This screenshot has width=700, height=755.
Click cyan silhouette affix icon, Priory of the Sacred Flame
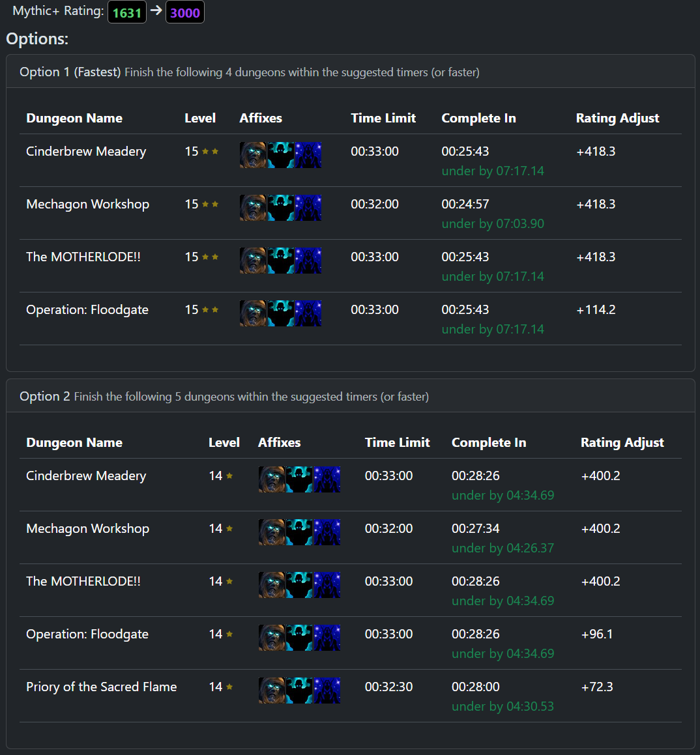[299, 691]
